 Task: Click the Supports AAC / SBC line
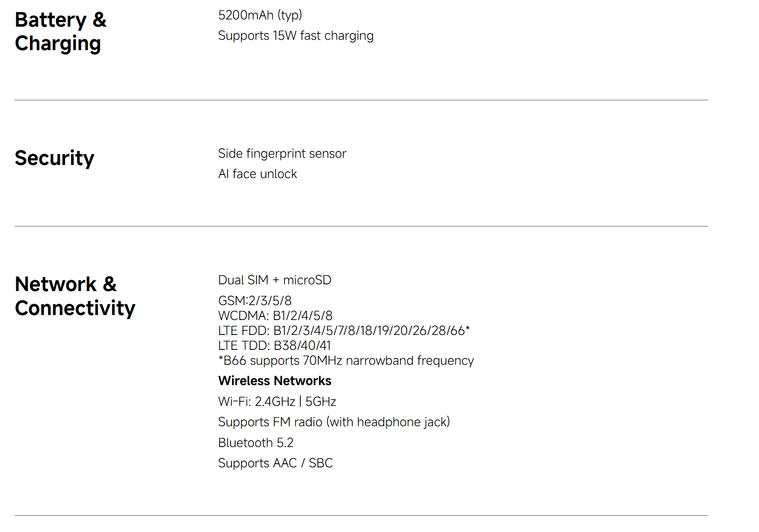[x=275, y=463]
